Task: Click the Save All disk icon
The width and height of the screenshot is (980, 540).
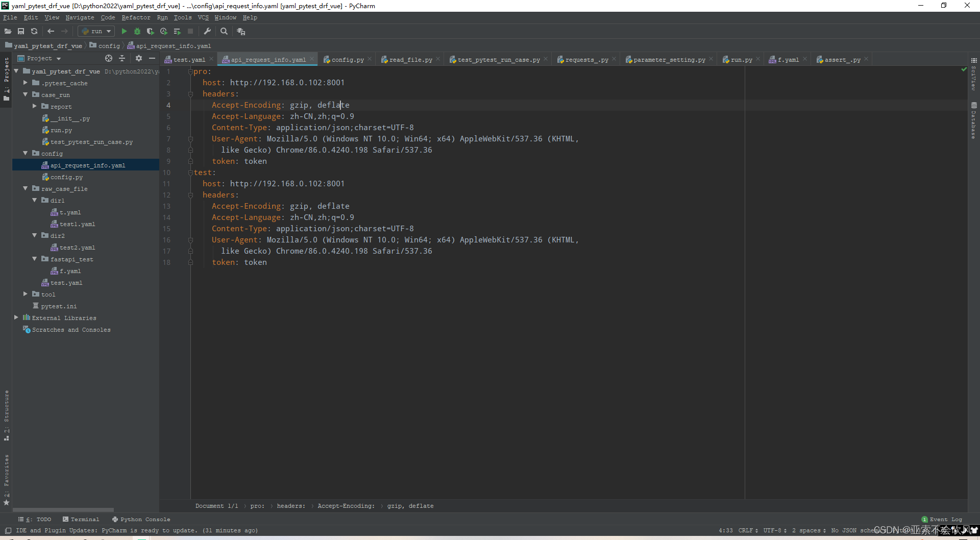Action: (x=21, y=31)
